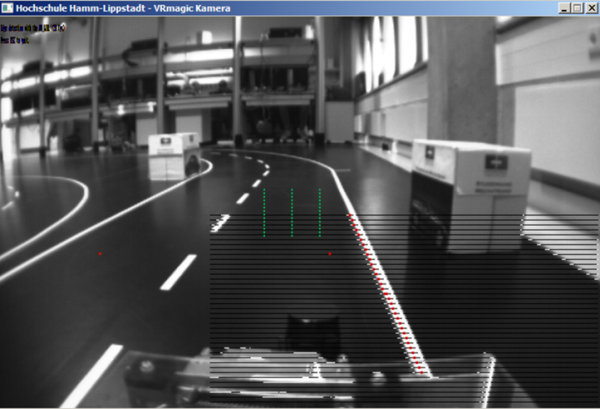Click the red marker dot on left lane
Screen dimensions: 600x409
pyautogui.click(x=100, y=253)
